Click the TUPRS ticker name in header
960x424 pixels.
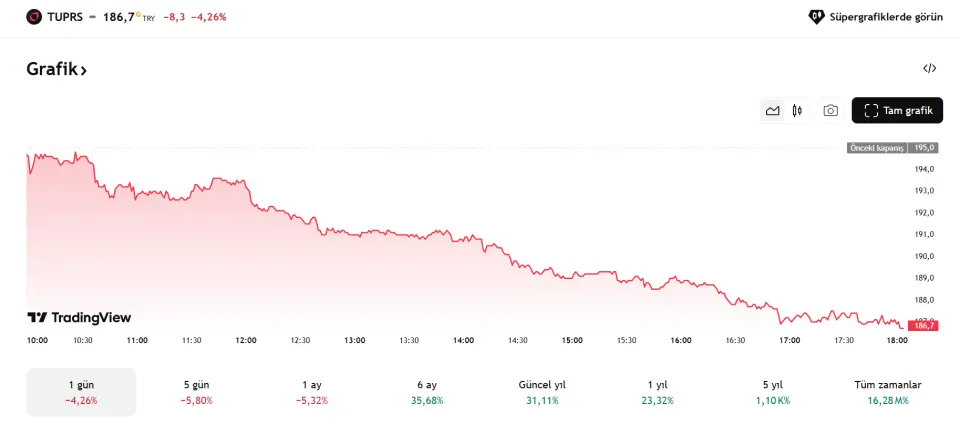65,16
